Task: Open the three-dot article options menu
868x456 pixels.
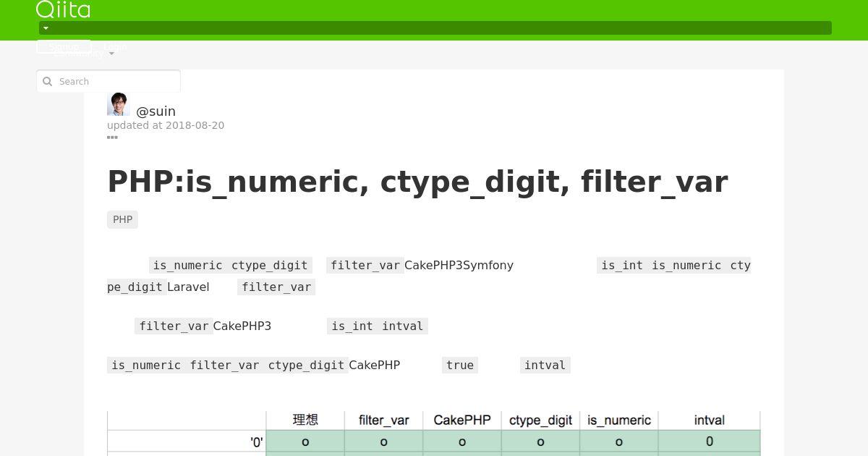Action: [112, 137]
